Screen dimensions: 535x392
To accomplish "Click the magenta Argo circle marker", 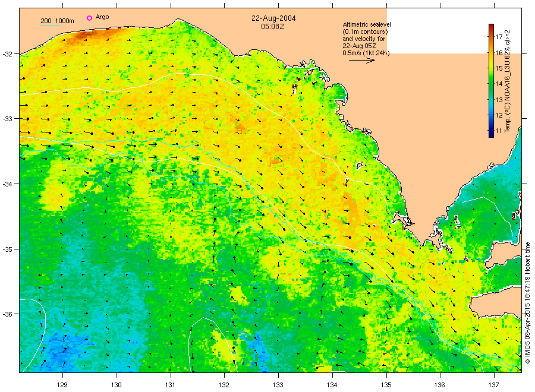I will tap(89, 18).
